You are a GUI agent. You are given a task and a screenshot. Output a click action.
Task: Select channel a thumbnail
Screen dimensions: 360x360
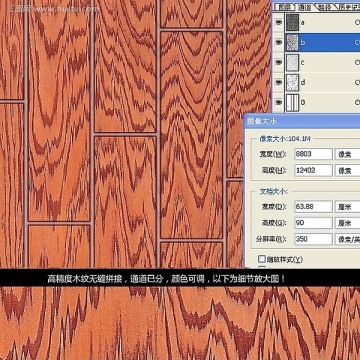292,23
